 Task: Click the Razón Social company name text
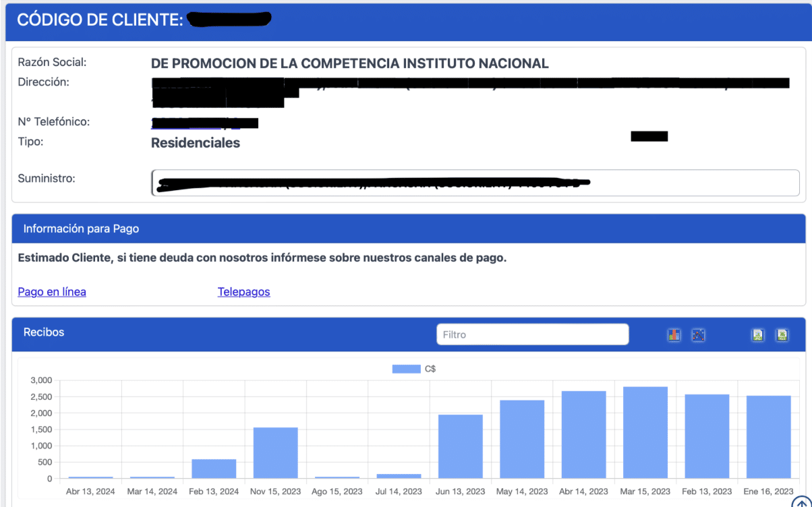[350, 63]
